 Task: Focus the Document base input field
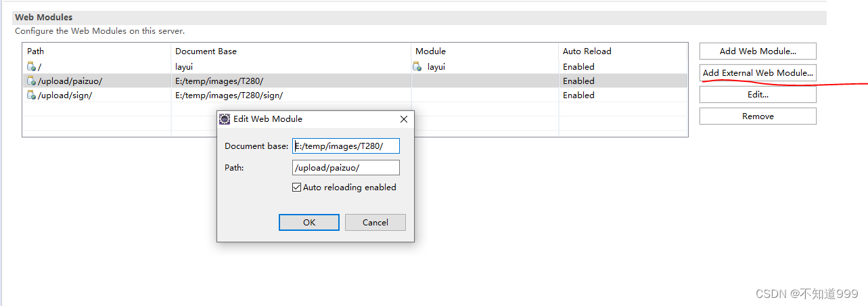pyautogui.click(x=346, y=146)
